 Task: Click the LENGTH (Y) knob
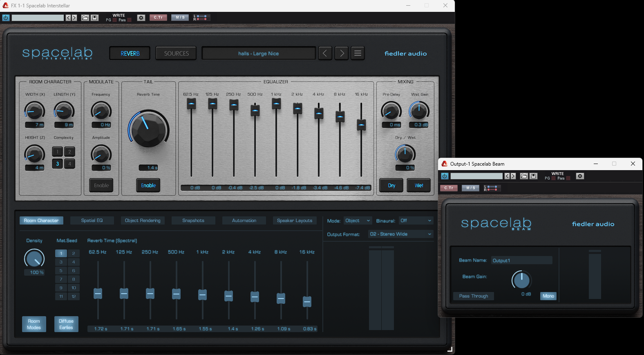tap(64, 111)
